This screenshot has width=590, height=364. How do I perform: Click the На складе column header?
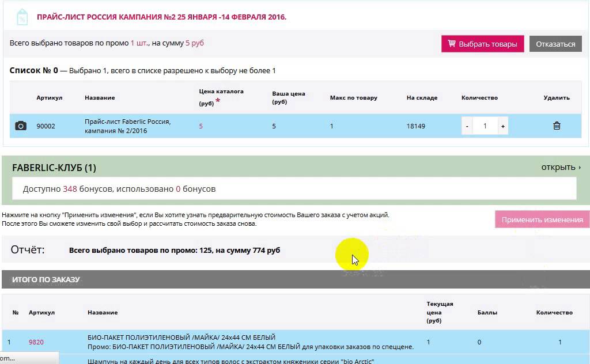point(422,97)
